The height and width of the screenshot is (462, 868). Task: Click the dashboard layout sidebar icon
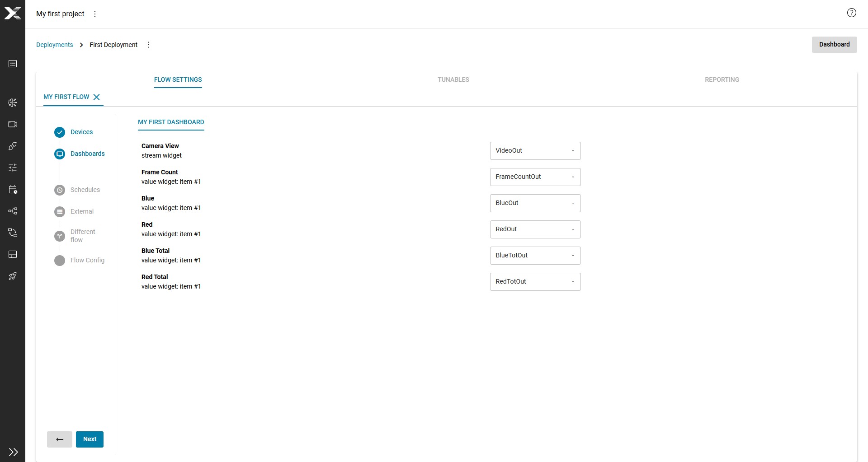(13, 254)
